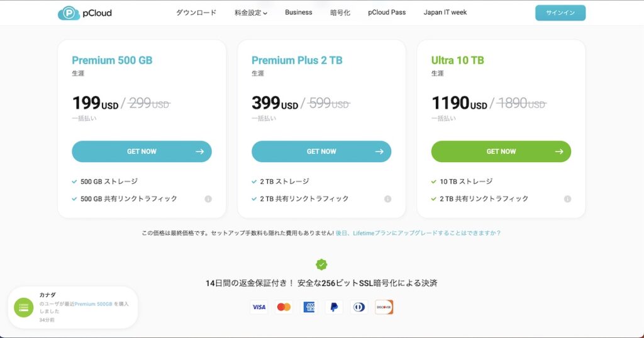Go to pCloud Pass page
Viewport: 644px width, 338px height.
(x=387, y=13)
